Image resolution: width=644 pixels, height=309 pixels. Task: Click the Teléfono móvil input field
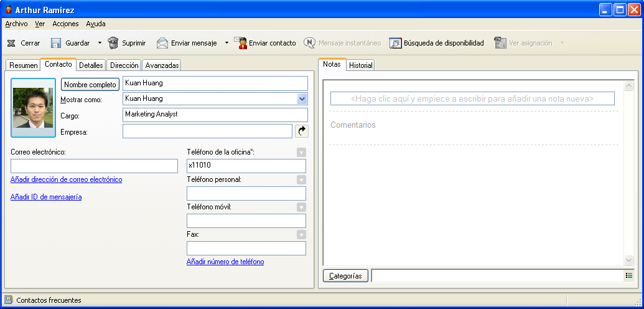coord(246,221)
